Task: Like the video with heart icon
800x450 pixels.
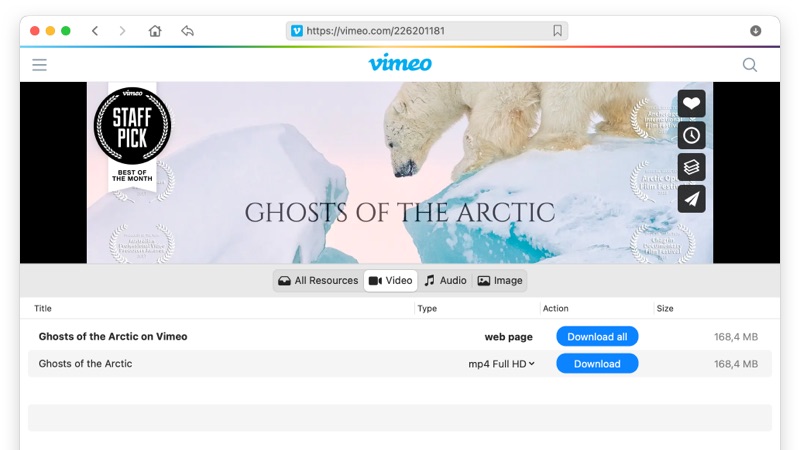Action: click(x=691, y=104)
